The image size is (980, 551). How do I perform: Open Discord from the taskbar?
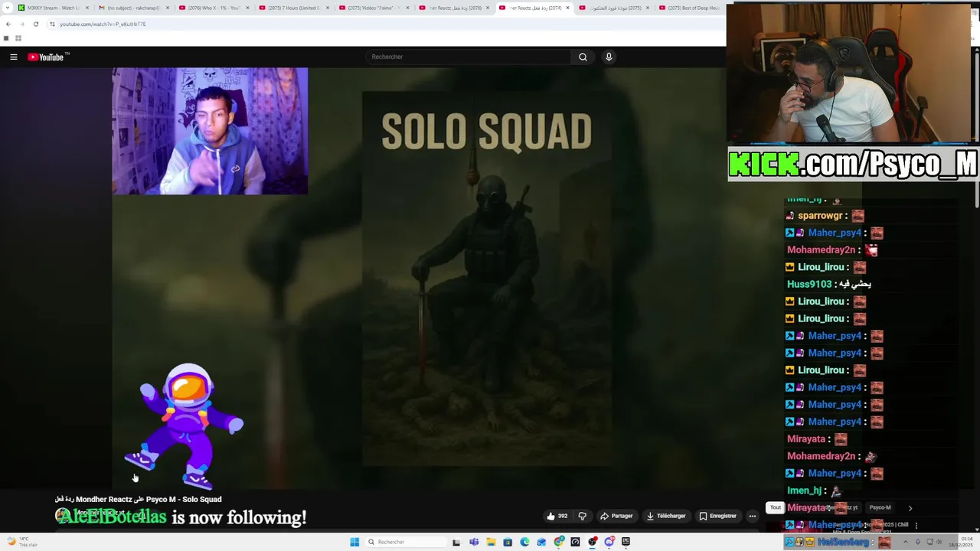[x=609, y=542]
